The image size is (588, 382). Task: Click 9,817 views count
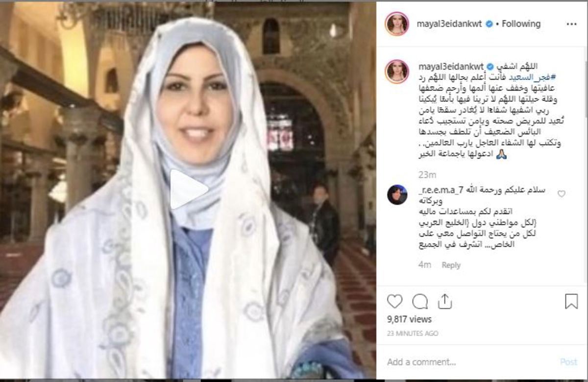[x=409, y=319]
